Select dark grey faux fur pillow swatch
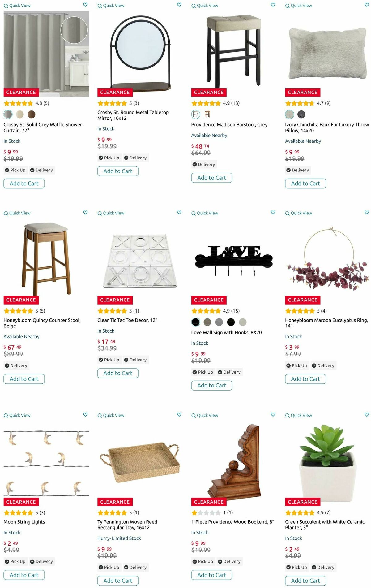This screenshot has width=371, height=588. (301, 115)
